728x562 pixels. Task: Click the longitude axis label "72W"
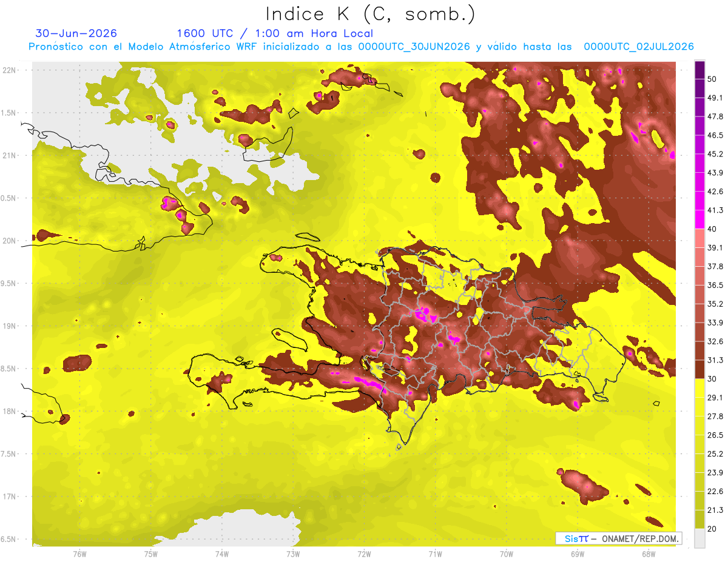point(364,554)
